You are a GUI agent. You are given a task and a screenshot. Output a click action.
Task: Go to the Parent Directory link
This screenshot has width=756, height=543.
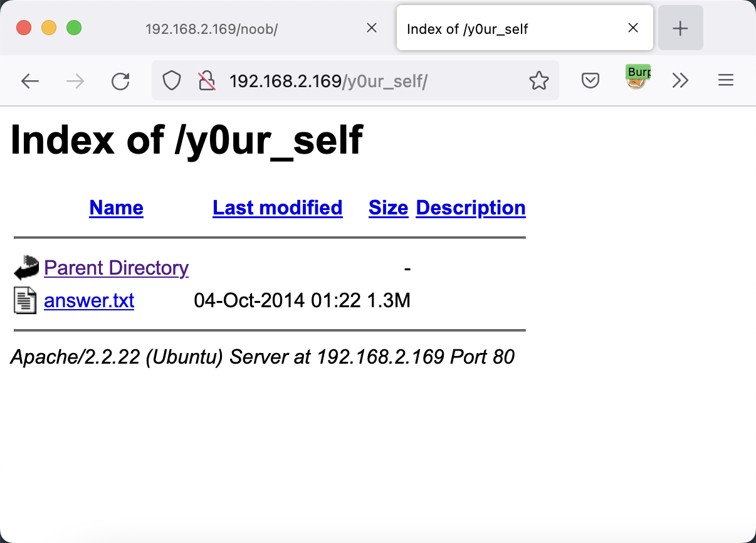click(116, 268)
